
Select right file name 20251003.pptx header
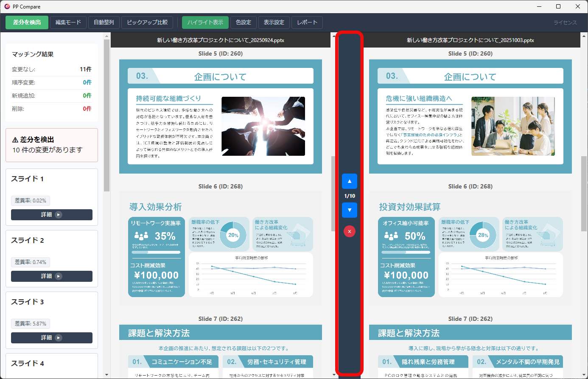coord(470,40)
